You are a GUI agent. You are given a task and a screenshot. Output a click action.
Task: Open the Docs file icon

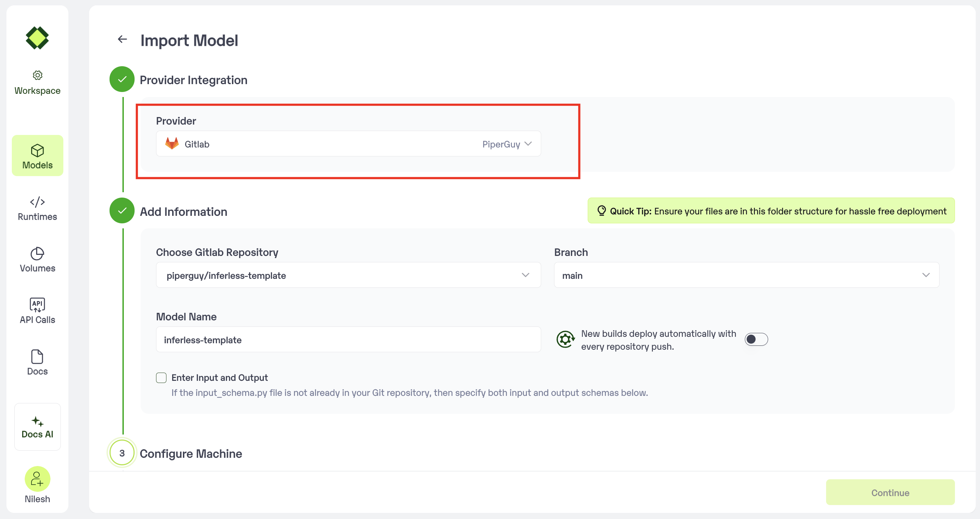(x=37, y=356)
